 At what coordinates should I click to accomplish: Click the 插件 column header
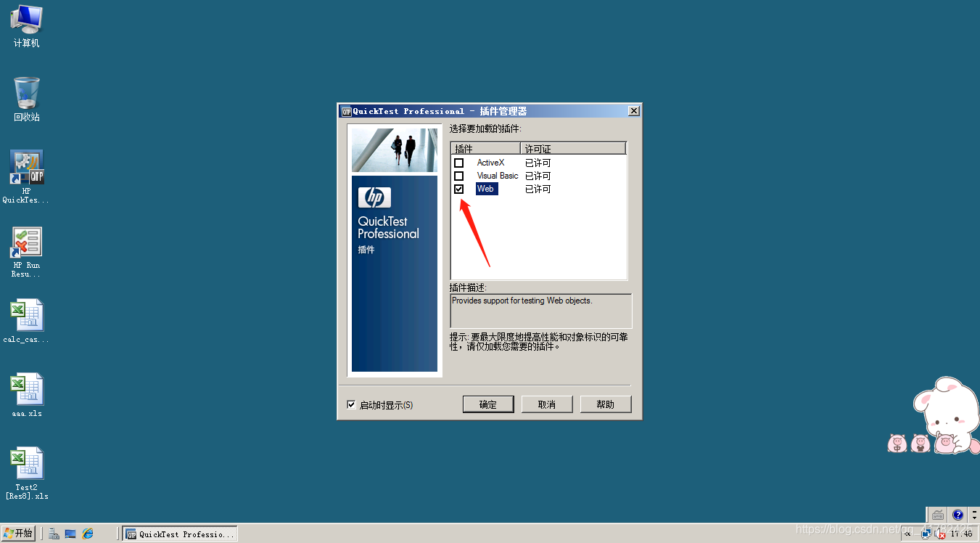coord(485,148)
